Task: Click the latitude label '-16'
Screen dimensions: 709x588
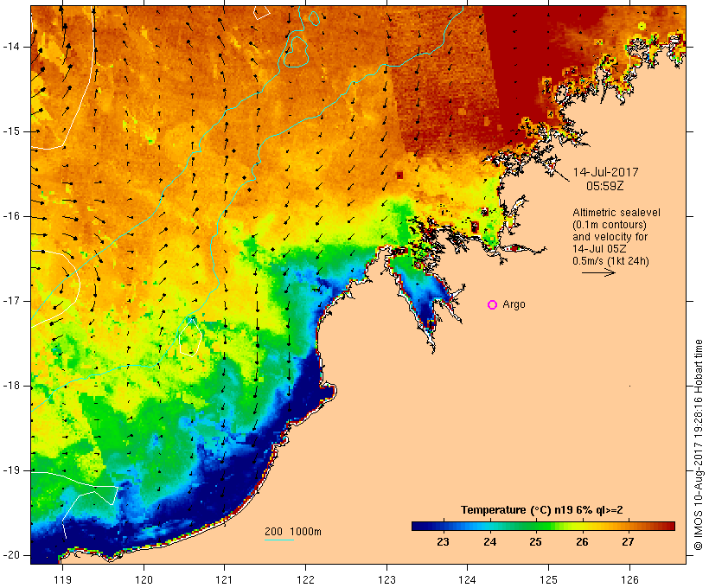Action: [10, 216]
